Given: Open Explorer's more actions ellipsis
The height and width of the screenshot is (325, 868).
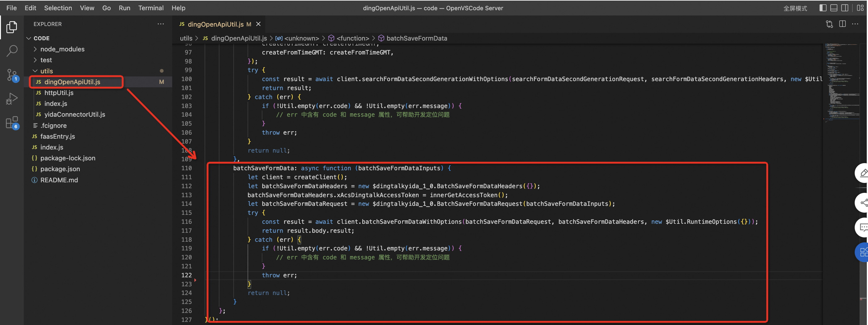Looking at the screenshot, I should click(161, 24).
